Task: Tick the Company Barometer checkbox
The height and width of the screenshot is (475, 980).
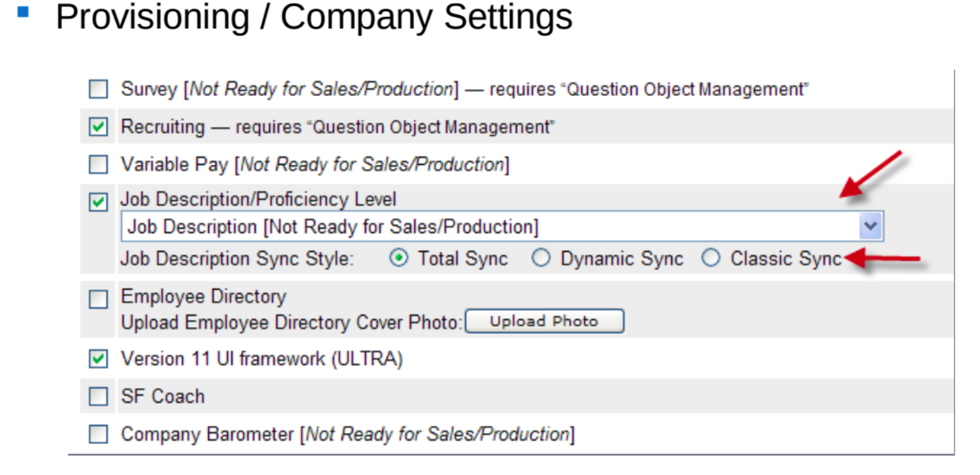Action: 98,435
